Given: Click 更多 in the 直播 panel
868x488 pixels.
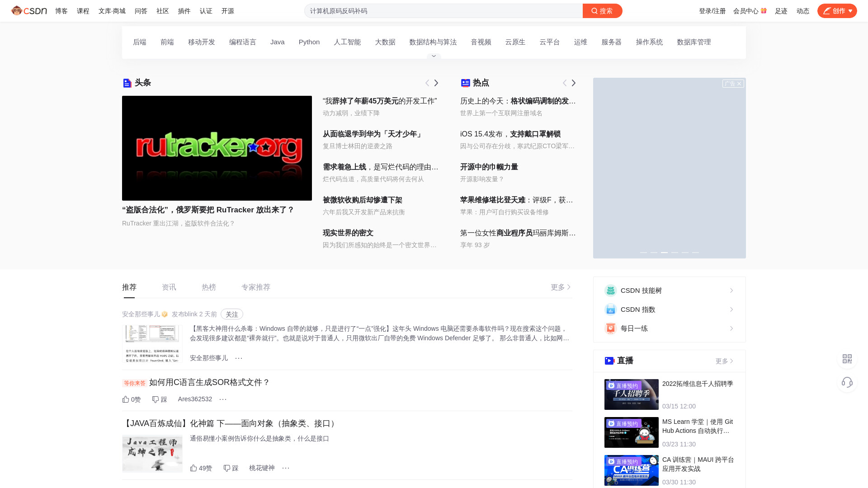Looking at the screenshot, I should (725, 361).
